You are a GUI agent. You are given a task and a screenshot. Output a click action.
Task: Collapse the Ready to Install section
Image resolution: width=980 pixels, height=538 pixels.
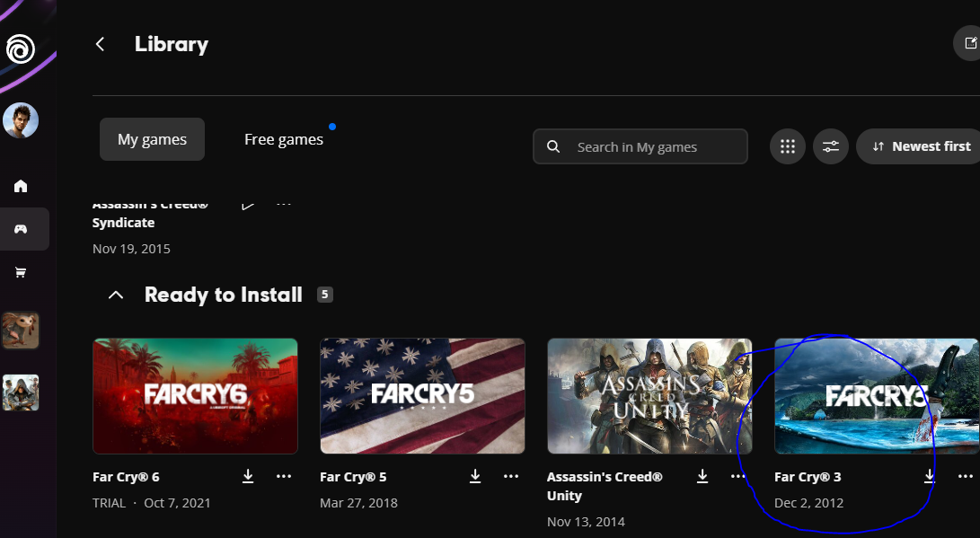[116, 295]
